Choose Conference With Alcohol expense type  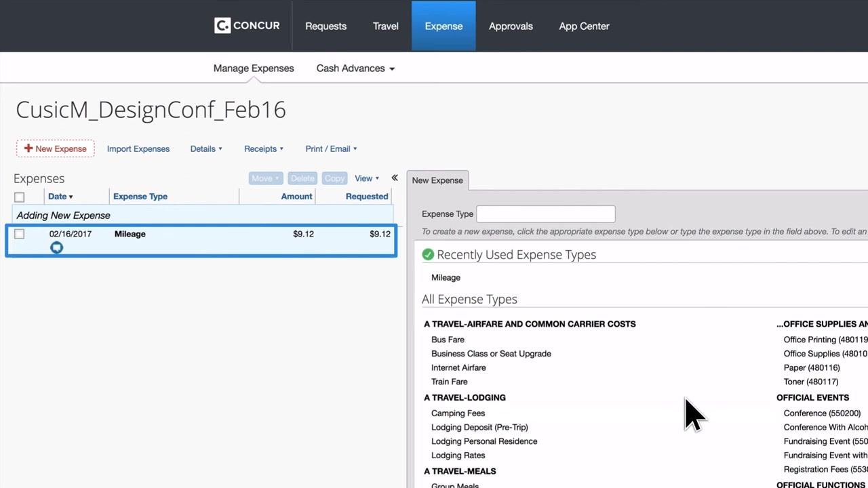[x=825, y=427]
